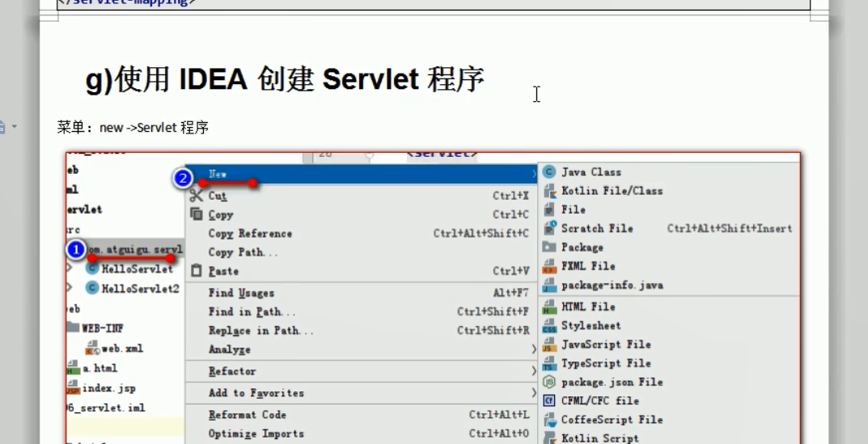Click the WEB-INF folder icon

click(x=73, y=328)
